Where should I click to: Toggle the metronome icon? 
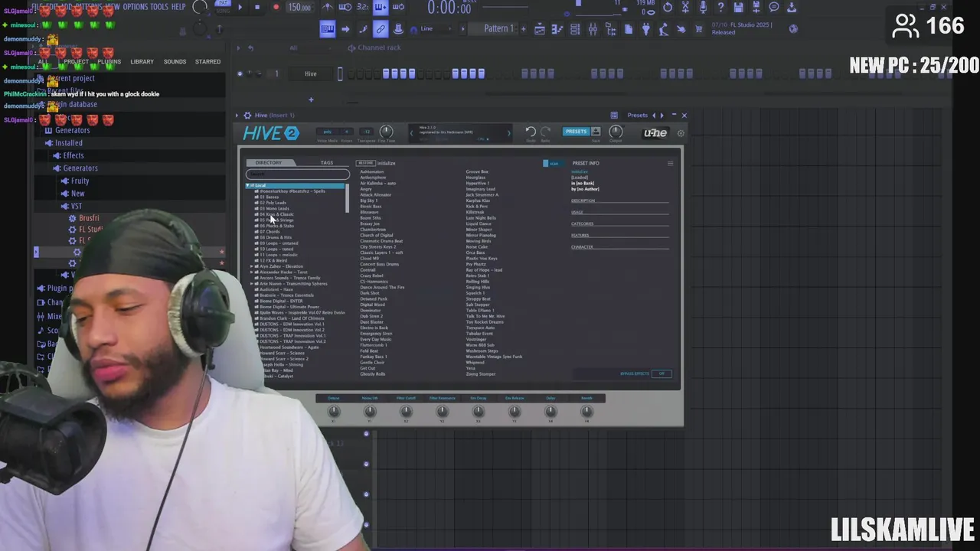[327, 8]
